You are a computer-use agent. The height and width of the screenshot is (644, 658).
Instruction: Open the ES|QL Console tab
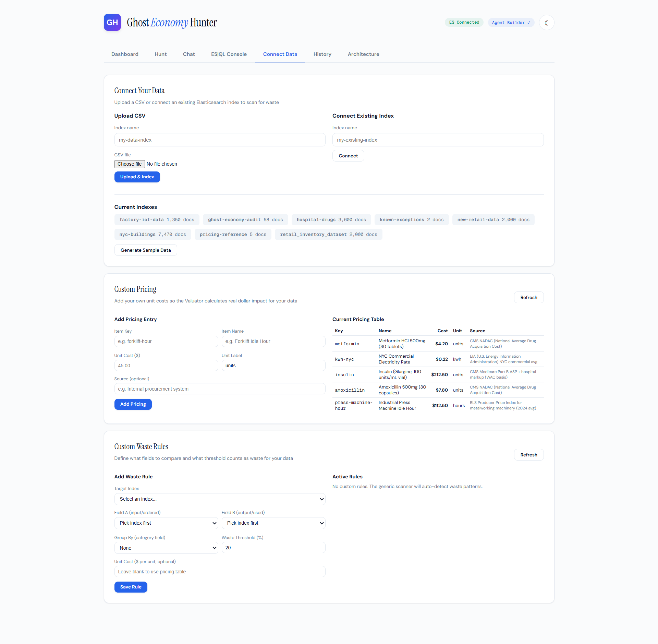[x=229, y=54]
